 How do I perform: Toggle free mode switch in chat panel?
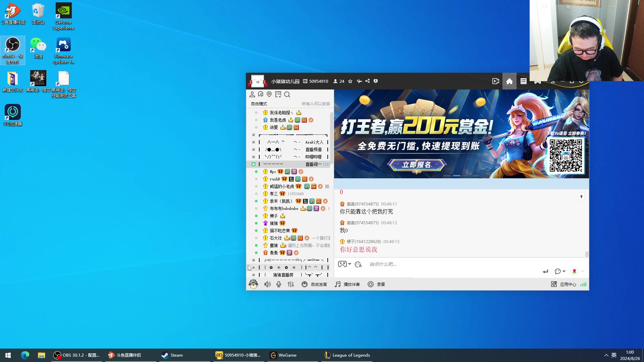(259, 104)
